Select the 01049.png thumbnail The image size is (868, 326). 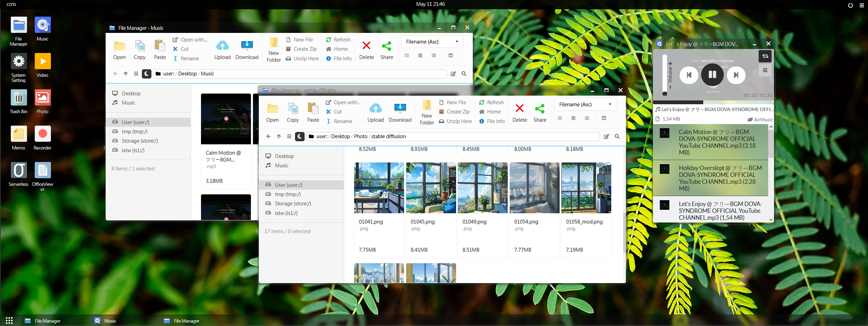coord(482,188)
